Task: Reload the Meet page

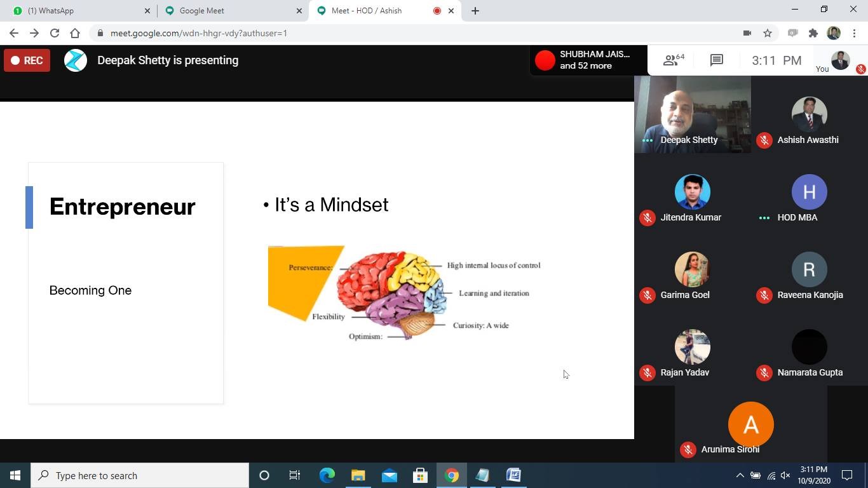Action: [55, 33]
